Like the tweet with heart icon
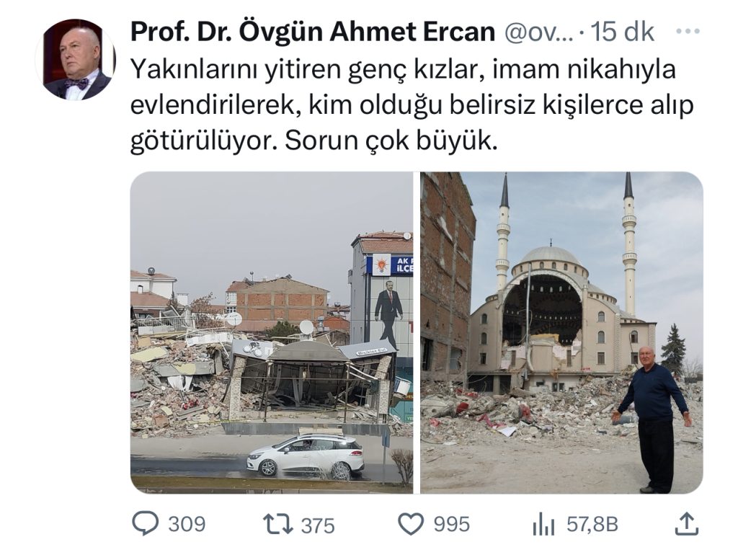 410,524
